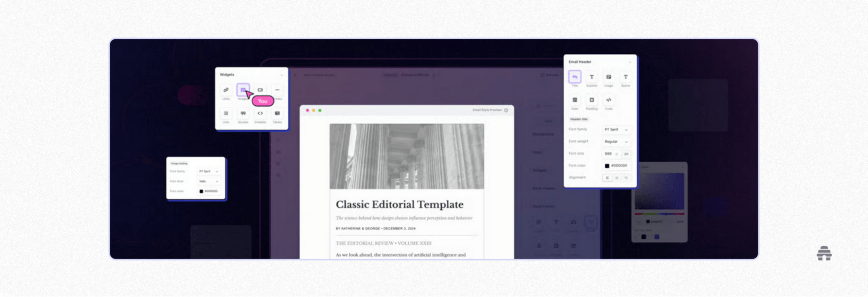Select the Title element in Email Header
This screenshot has width=868, height=297.
point(575,77)
